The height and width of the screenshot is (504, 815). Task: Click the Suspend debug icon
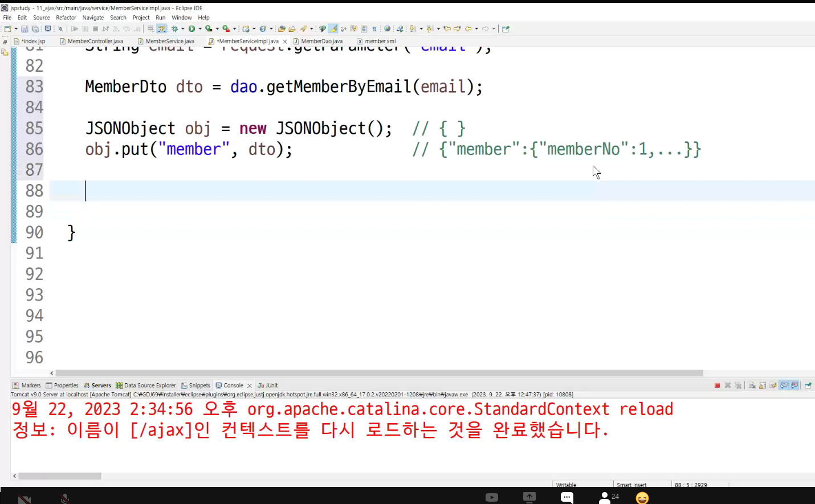click(x=85, y=28)
